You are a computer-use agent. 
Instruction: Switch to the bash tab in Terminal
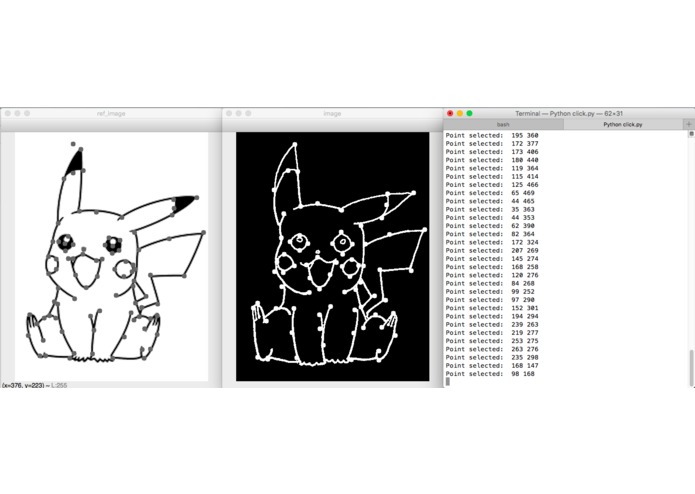tap(503, 124)
